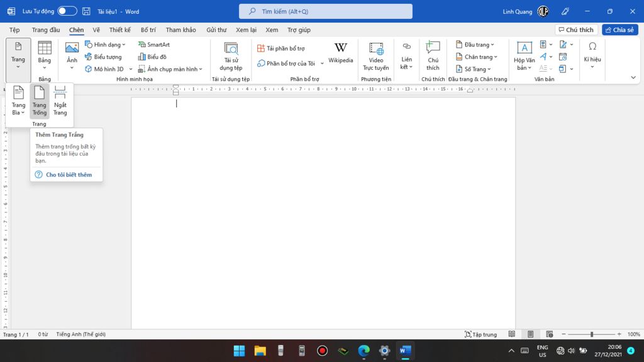Screen dimensions: 644x362
Task: Open File Explorer from taskbar
Action: pos(260,351)
